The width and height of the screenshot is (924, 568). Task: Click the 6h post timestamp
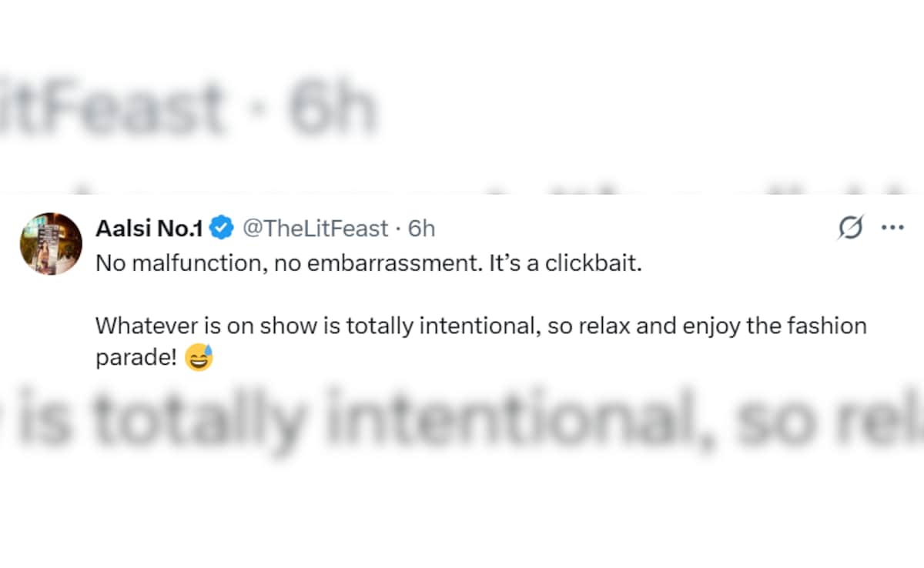point(421,229)
